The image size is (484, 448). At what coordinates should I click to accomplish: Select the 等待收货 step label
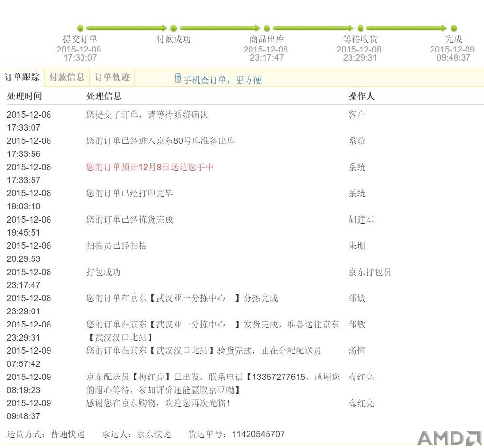360,39
